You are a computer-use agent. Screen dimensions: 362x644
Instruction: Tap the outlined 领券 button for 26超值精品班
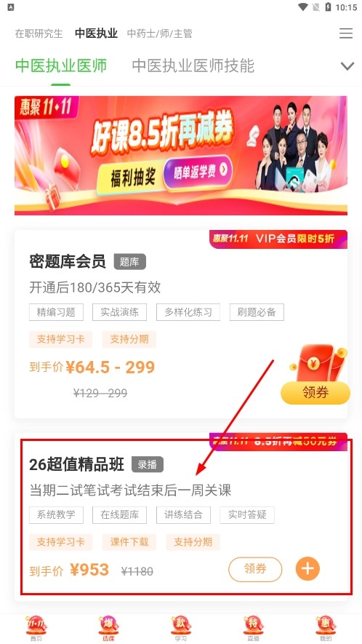click(255, 569)
